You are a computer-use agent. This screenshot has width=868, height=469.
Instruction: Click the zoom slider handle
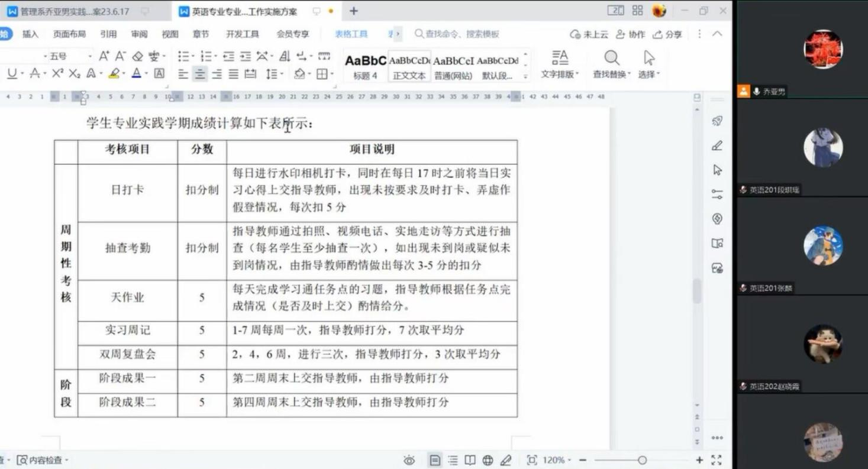coord(642,460)
